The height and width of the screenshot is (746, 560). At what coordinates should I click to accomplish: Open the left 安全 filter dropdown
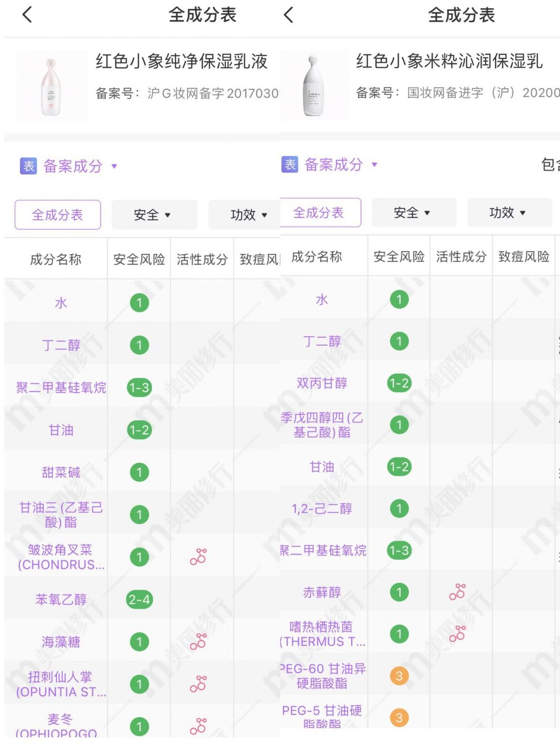click(x=154, y=215)
